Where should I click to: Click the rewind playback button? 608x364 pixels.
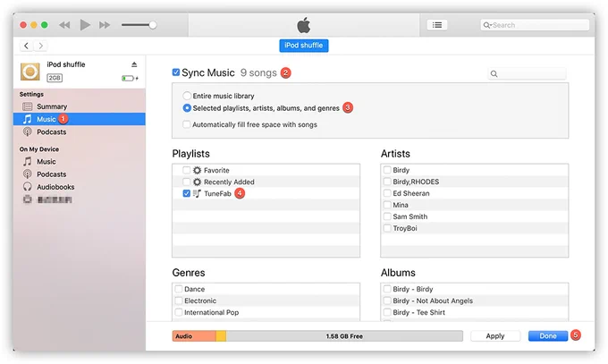pyautogui.click(x=64, y=25)
